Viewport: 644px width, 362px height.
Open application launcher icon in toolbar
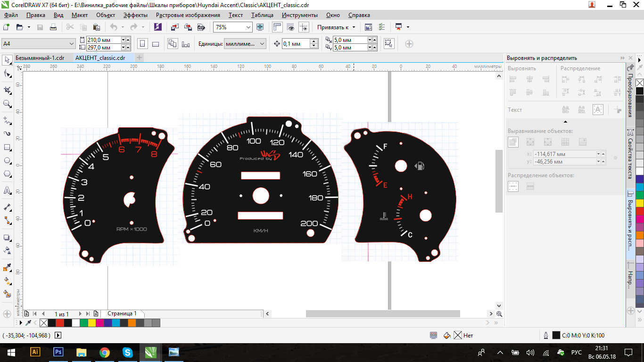tap(399, 27)
